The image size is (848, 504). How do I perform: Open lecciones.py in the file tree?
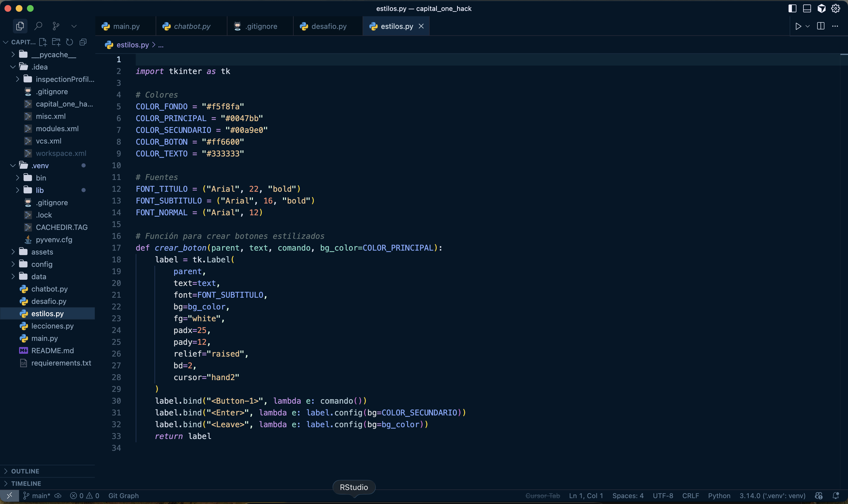coord(52,326)
